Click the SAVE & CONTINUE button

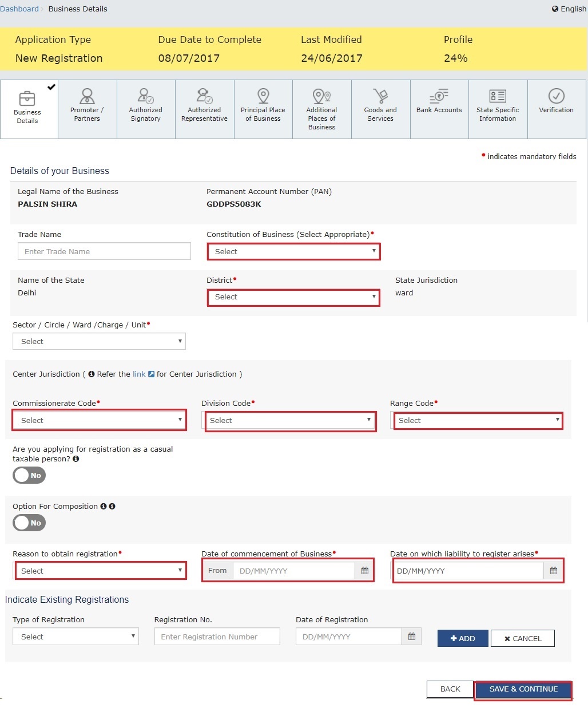pos(522,689)
